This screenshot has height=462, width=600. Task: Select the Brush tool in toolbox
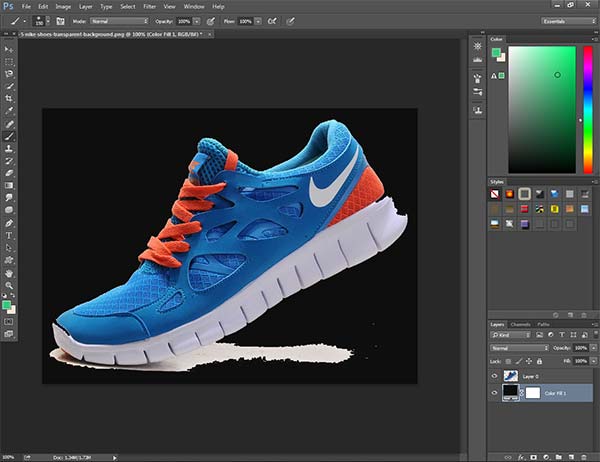point(8,136)
